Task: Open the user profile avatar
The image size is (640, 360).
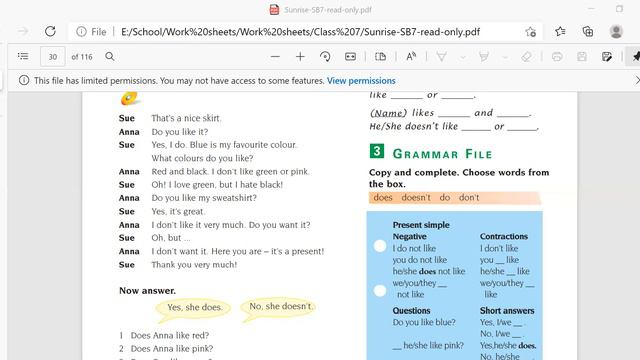Action: pos(616,31)
